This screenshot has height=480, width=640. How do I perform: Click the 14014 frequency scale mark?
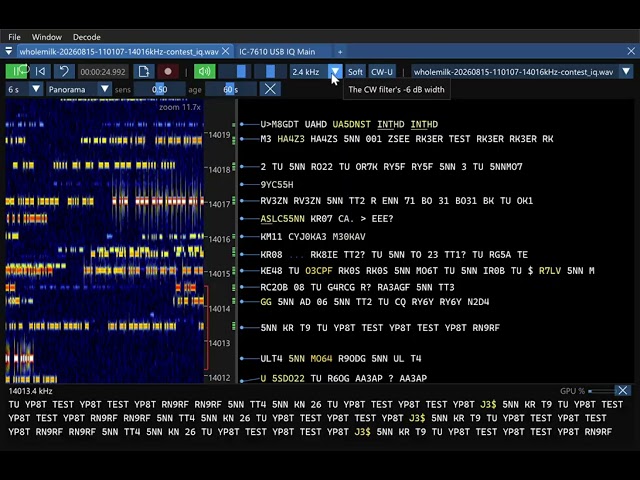click(220, 309)
